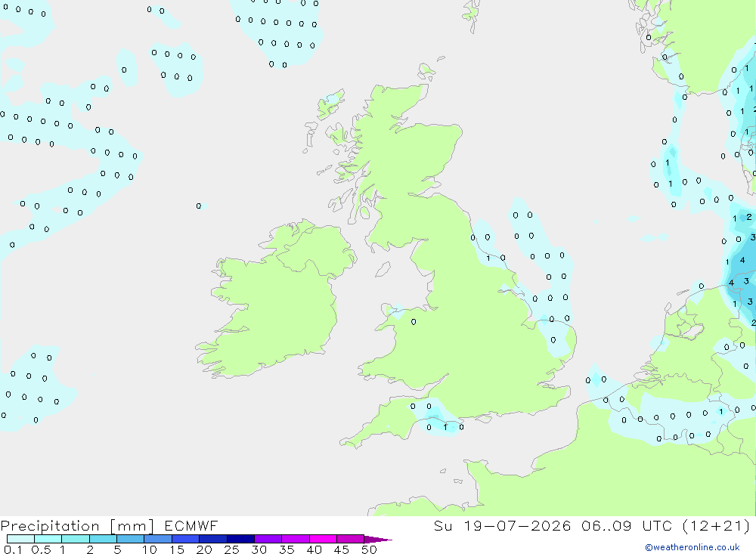
Task: Select the magenta swatch between 40 and 45
Action: click(323, 539)
